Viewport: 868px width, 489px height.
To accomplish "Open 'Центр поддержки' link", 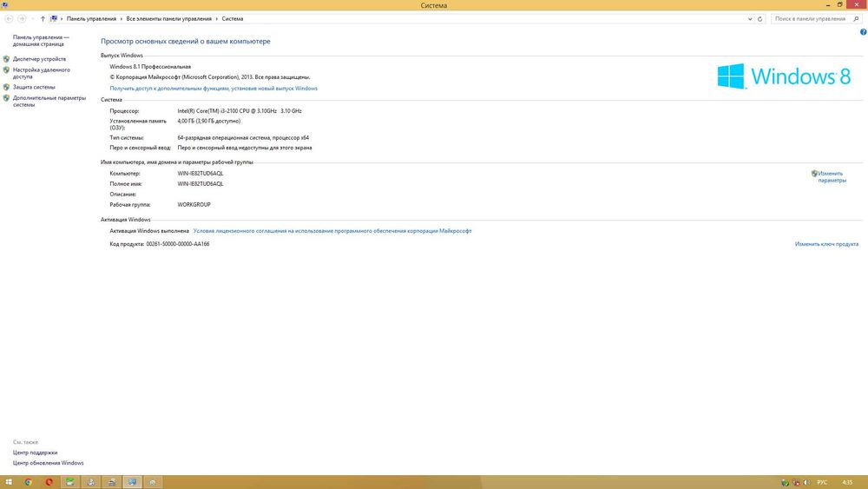I will (x=35, y=453).
